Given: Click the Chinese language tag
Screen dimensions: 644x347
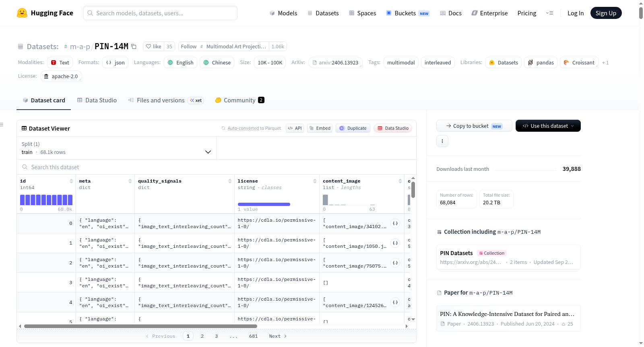Looking at the screenshot, I should [217, 62].
